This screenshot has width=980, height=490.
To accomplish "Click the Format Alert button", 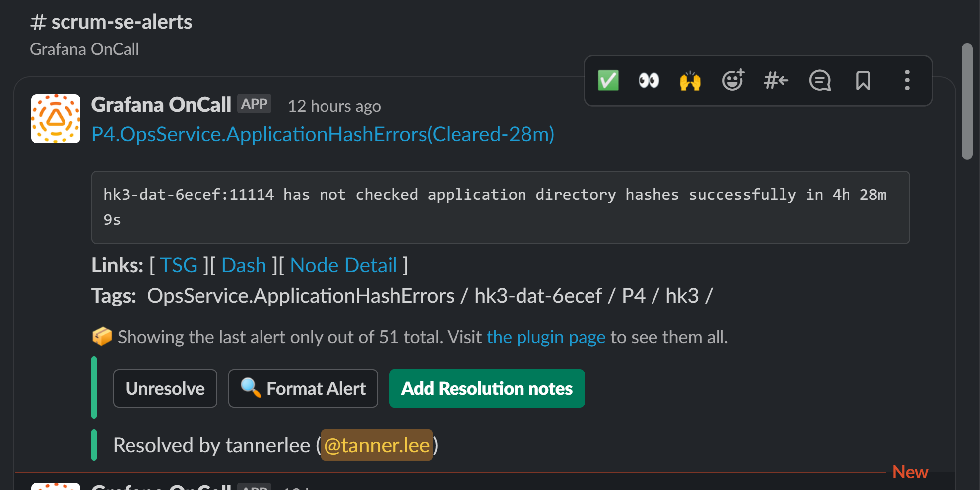I will point(303,388).
